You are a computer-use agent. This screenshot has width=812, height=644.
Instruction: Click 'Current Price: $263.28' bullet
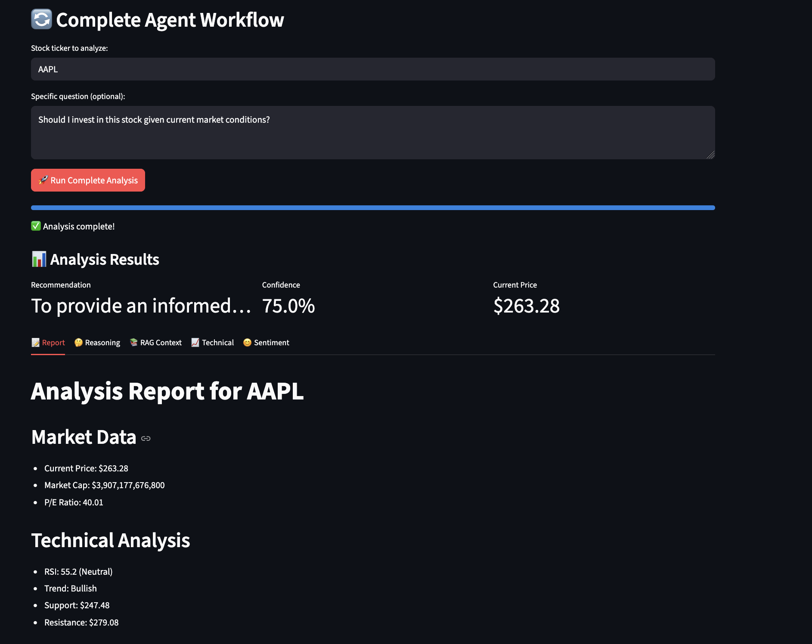(86, 468)
